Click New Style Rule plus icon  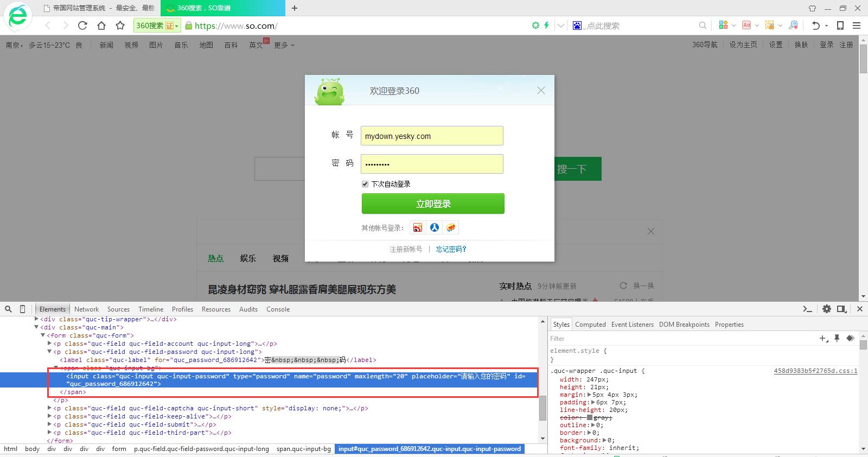pyautogui.click(x=823, y=338)
